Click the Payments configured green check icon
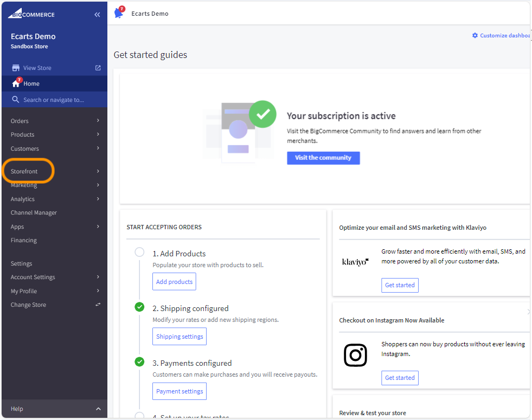Image resolution: width=532 pixels, height=420 pixels. [x=139, y=361]
